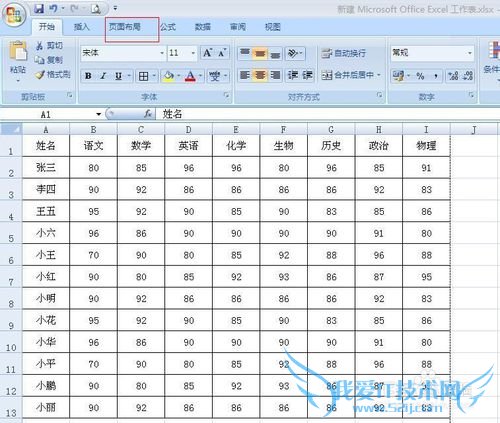Click the Office button logo
500x423 pixels.
pyautogui.click(x=14, y=15)
